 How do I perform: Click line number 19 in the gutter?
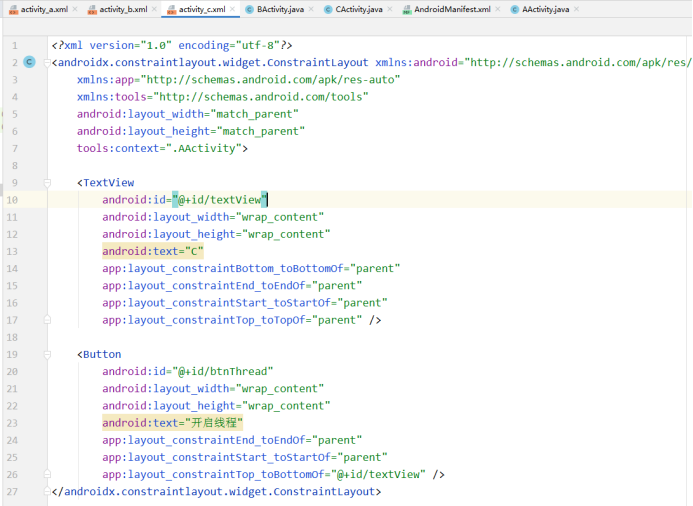click(12, 354)
